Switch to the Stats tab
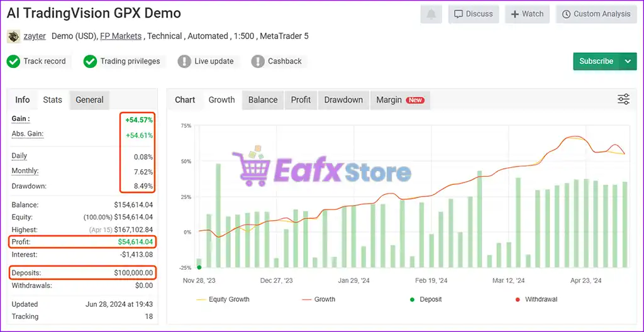The image size is (644, 332). tap(53, 100)
